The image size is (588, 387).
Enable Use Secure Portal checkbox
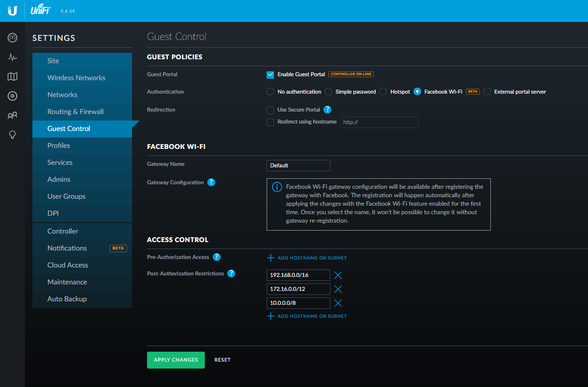(x=271, y=110)
